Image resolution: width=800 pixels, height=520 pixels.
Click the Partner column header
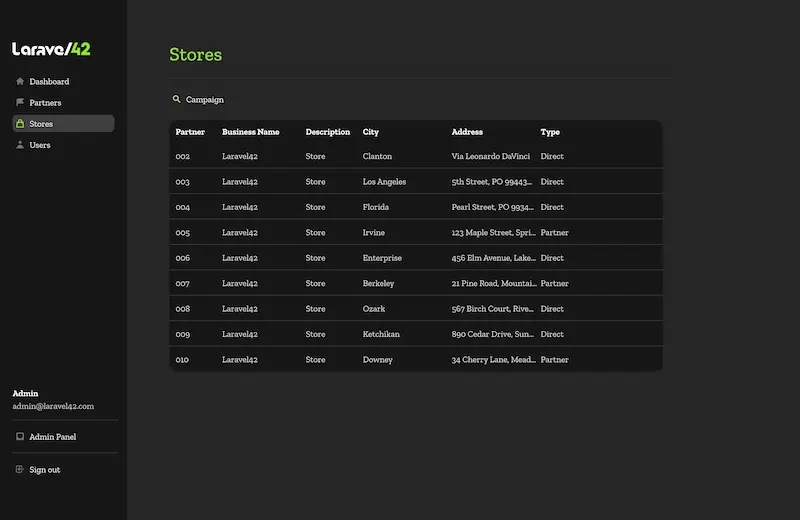(190, 132)
